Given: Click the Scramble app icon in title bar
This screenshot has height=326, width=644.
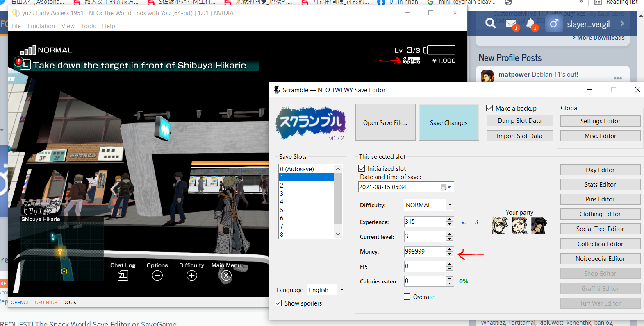Looking at the screenshot, I should (277, 90).
